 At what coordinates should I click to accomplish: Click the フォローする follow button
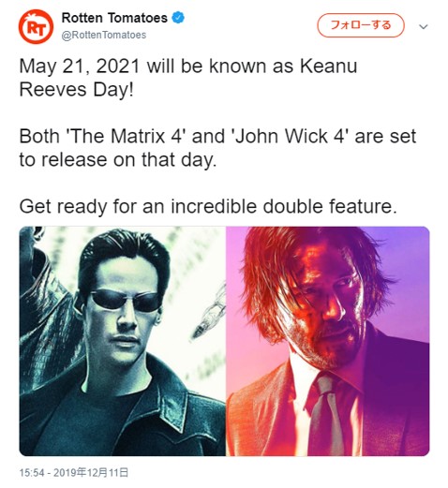(361, 25)
